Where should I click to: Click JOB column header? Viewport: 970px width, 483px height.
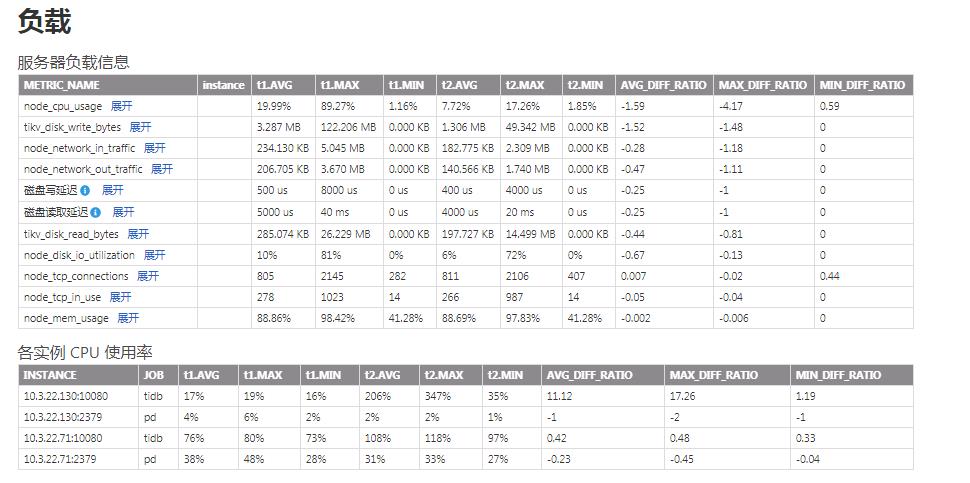[153, 375]
